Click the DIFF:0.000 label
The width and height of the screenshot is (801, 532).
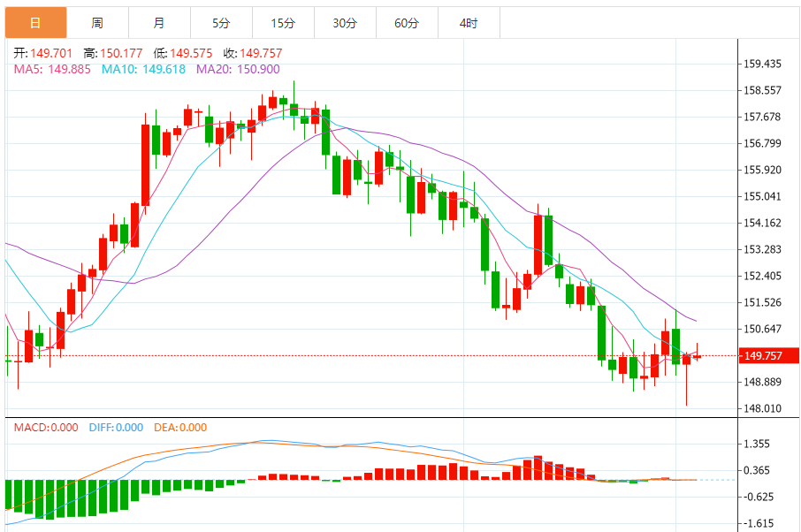coord(116,428)
